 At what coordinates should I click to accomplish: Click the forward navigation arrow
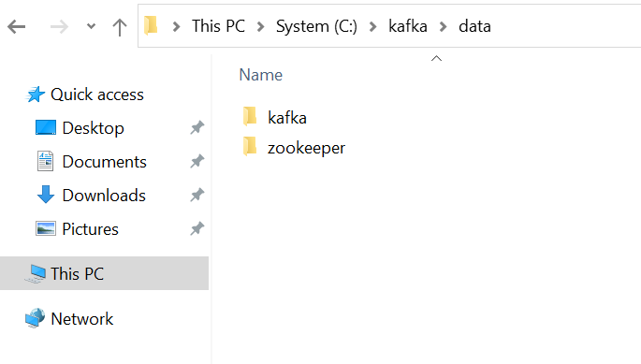[x=59, y=27]
